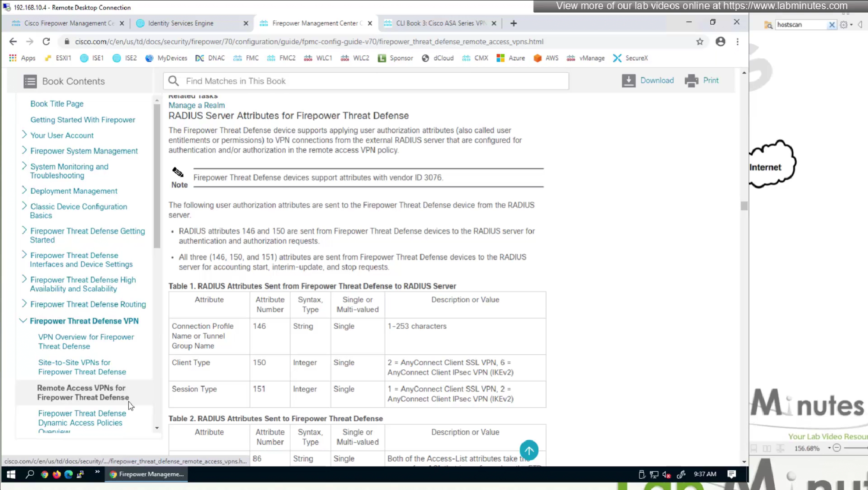Image resolution: width=868 pixels, height=490 pixels.
Task: Open the Manage a Realm link
Action: coord(197,105)
